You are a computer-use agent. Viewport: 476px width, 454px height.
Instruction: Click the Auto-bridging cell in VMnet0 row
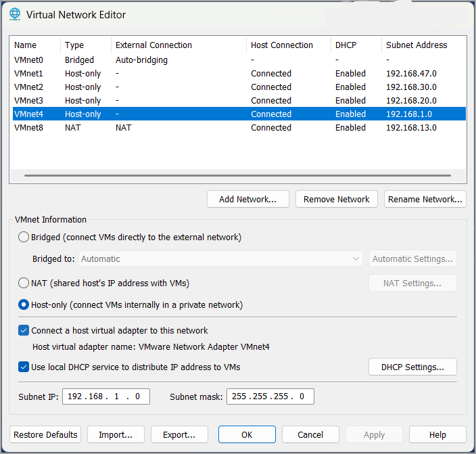(x=141, y=60)
